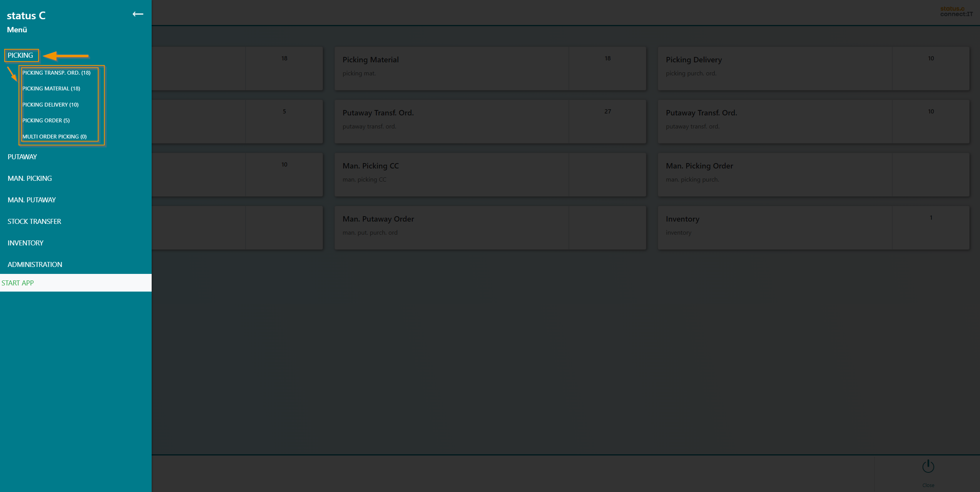Select PICKING ORDER (5) submenu item
This screenshot has width=980, height=492.
[x=46, y=120]
